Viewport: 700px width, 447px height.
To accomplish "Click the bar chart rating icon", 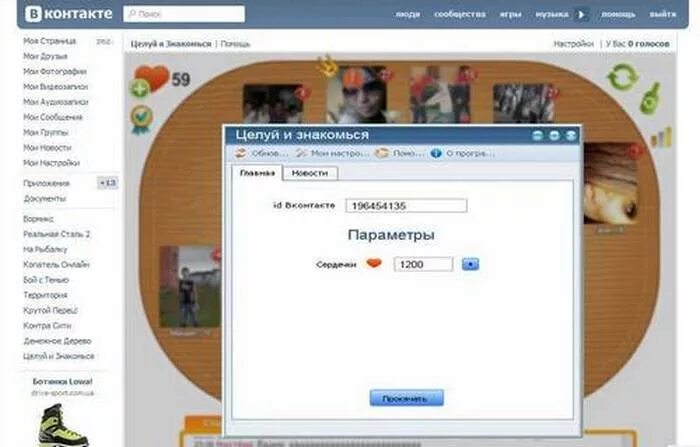I will click(x=662, y=138).
